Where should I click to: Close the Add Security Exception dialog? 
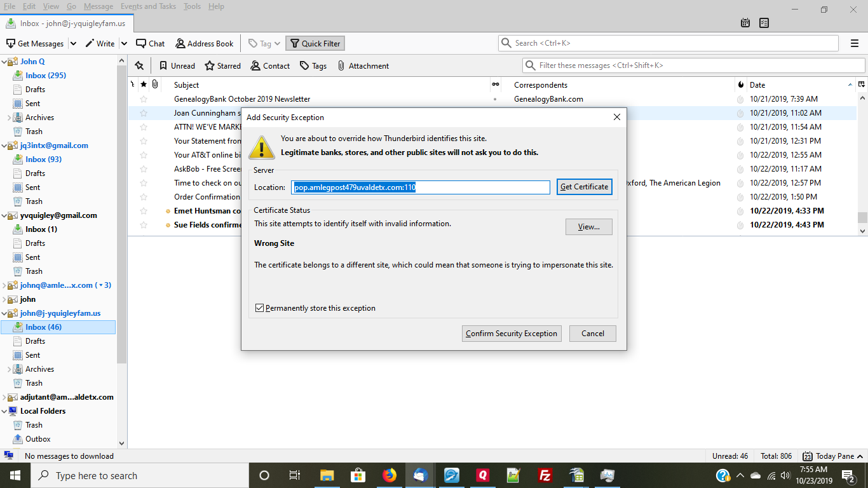(x=616, y=117)
